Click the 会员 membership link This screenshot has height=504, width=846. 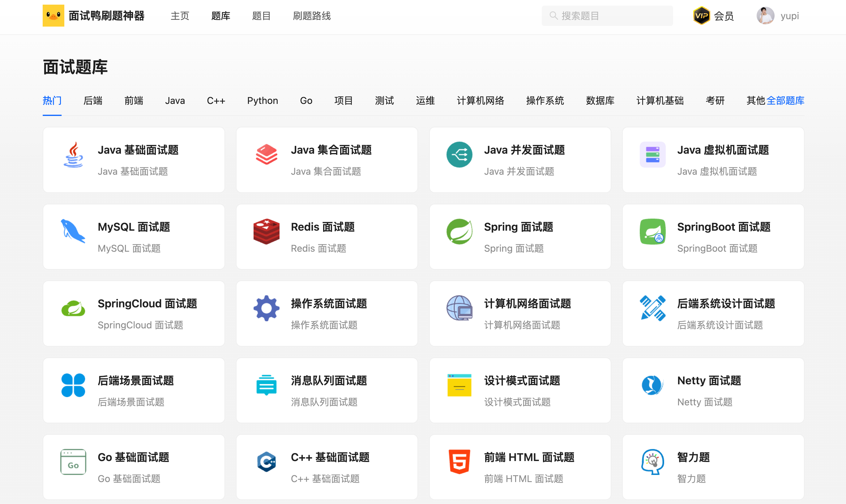click(724, 16)
